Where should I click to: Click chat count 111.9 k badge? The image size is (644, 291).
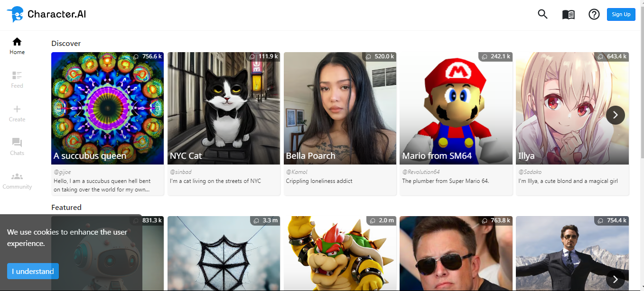[x=263, y=56]
